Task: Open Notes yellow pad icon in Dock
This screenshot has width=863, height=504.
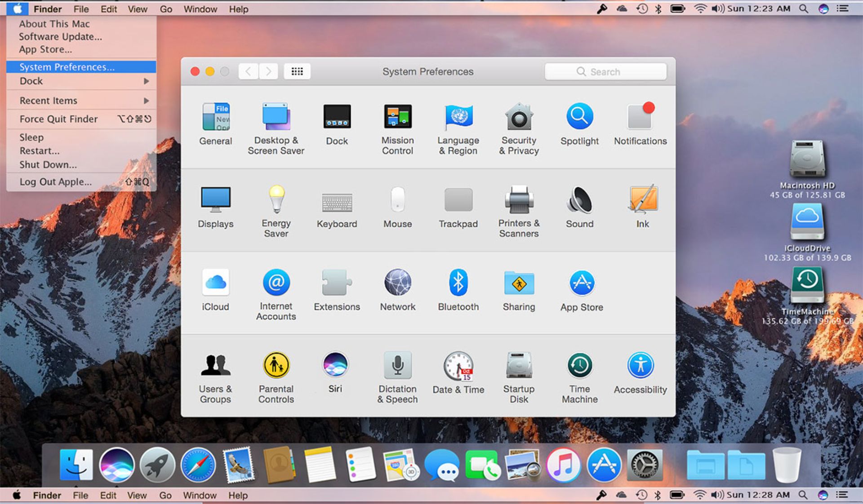Action: (320, 465)
